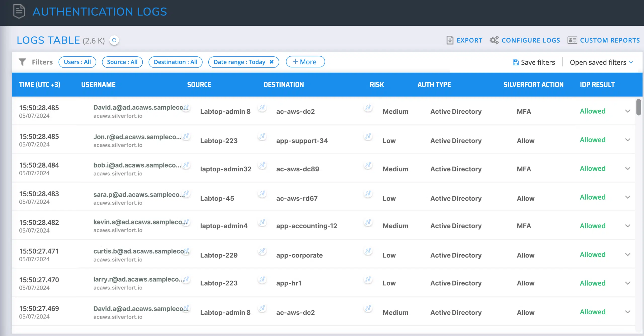Sort by Time (UTC +3) column header
Screen dimensions: 644x336
tap(40, 85)
